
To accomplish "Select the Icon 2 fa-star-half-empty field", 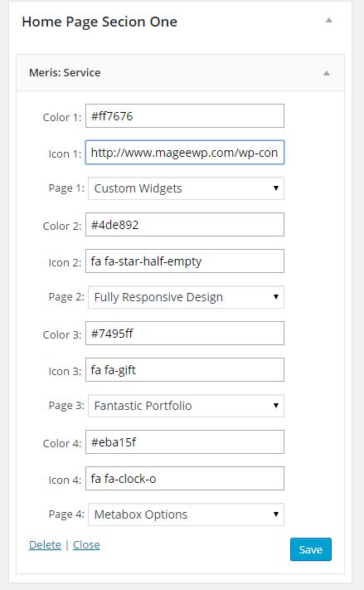I will click(185, 261).
